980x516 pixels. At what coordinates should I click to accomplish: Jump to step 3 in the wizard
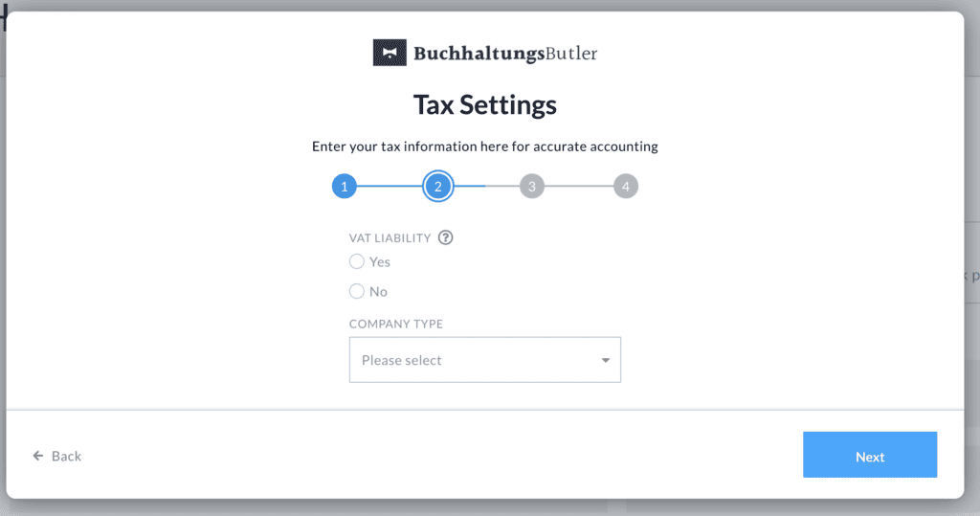532,187
